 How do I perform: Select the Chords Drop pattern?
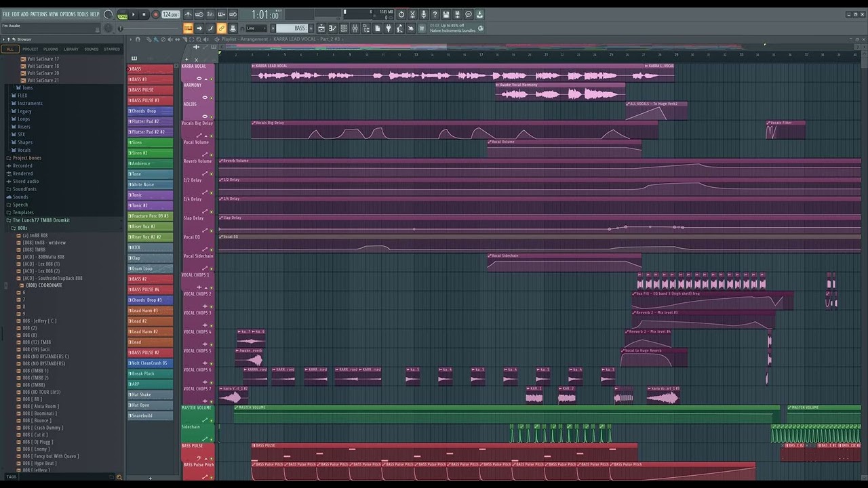pos(151,110)
